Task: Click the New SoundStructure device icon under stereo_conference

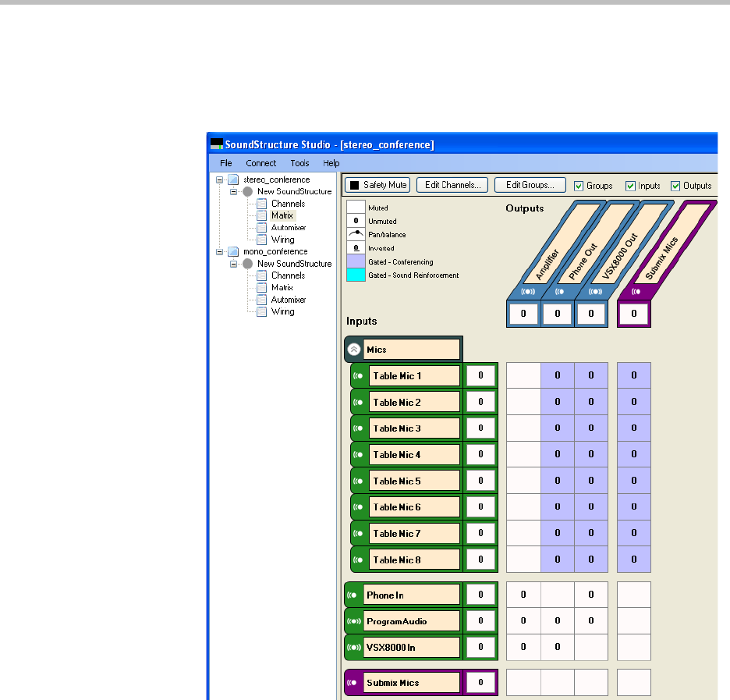Action: [x=248, y=191]
